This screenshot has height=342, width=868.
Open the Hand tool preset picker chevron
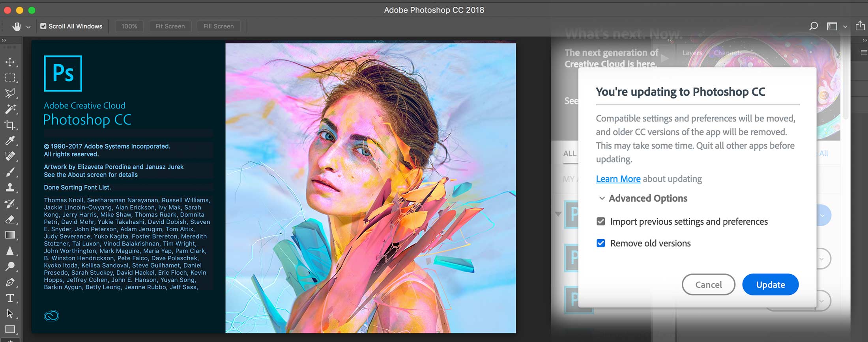(x=28, y=27)
